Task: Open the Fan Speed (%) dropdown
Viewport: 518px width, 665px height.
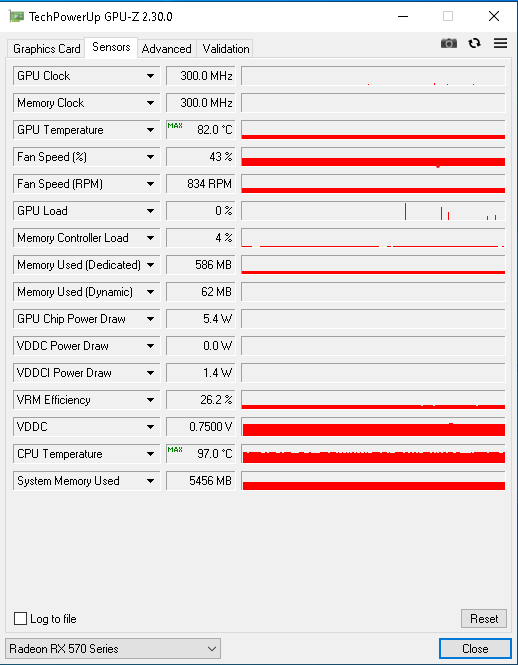Action: 150,157
